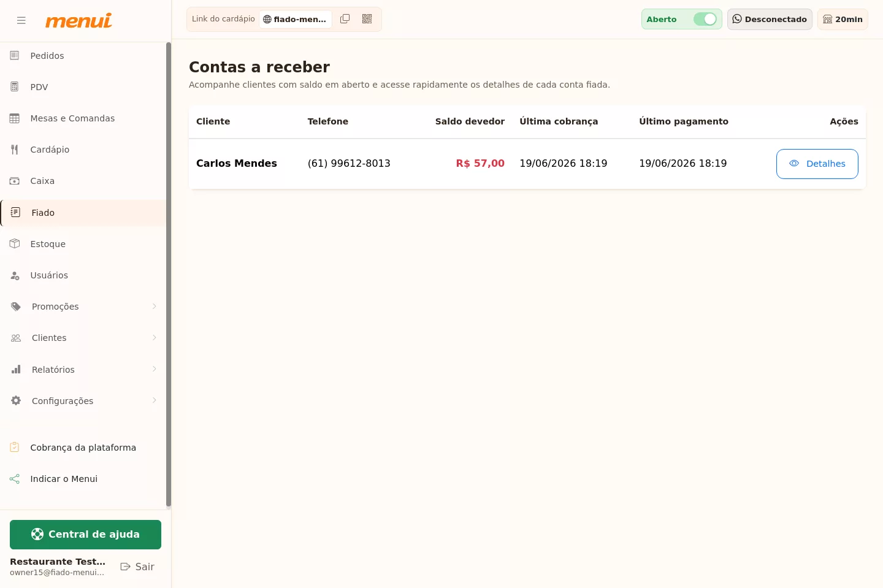
Task: Open Indicar o Menui
Action: [83, 478]
